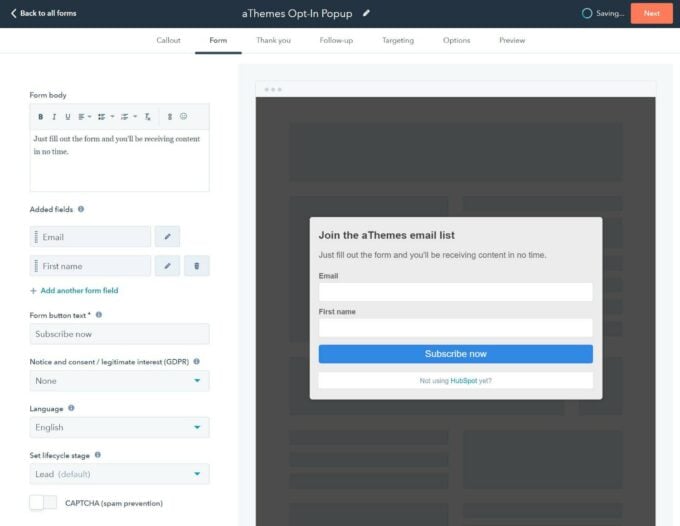Select the Form tab

tap(218, 40)
